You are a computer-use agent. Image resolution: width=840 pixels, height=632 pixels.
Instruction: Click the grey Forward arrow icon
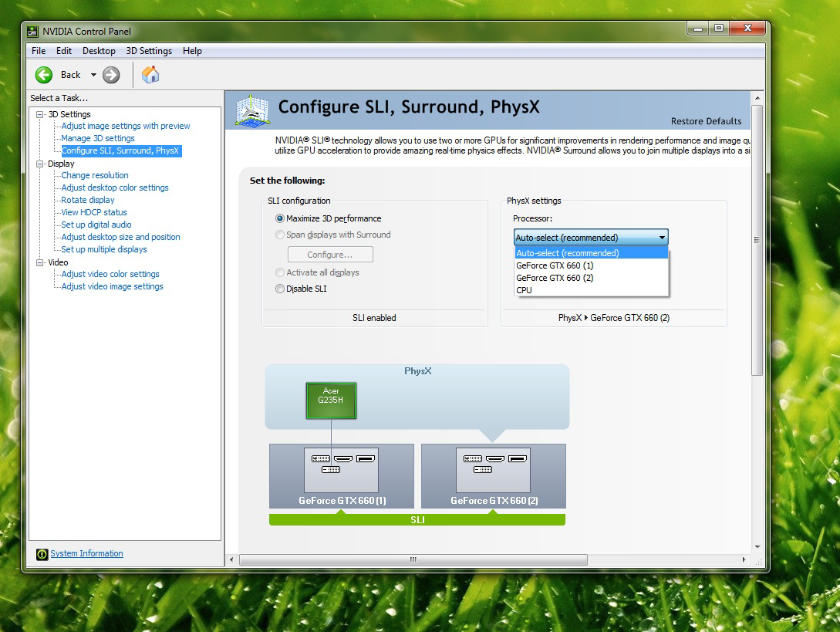coord(111,75)
